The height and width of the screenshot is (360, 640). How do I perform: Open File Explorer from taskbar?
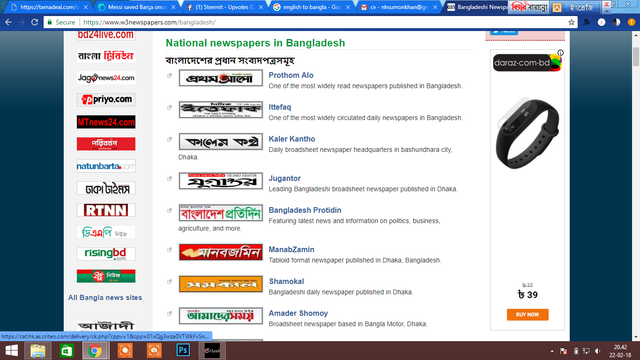tap(38, 351)
